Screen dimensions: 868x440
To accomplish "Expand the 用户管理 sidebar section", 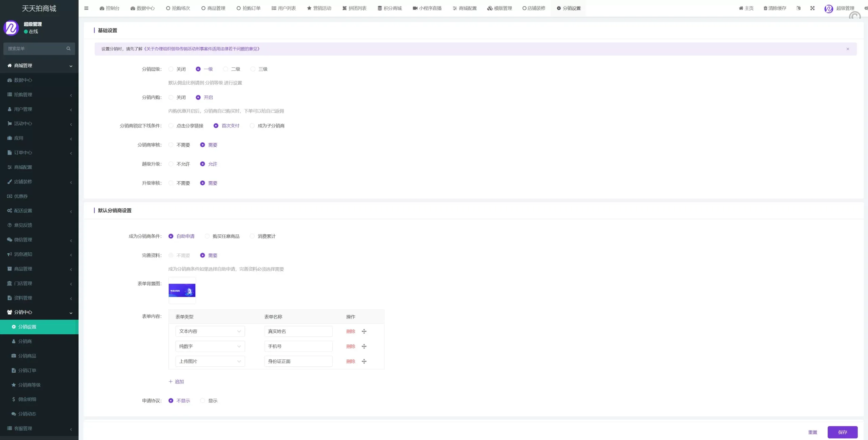I will 23,109.
